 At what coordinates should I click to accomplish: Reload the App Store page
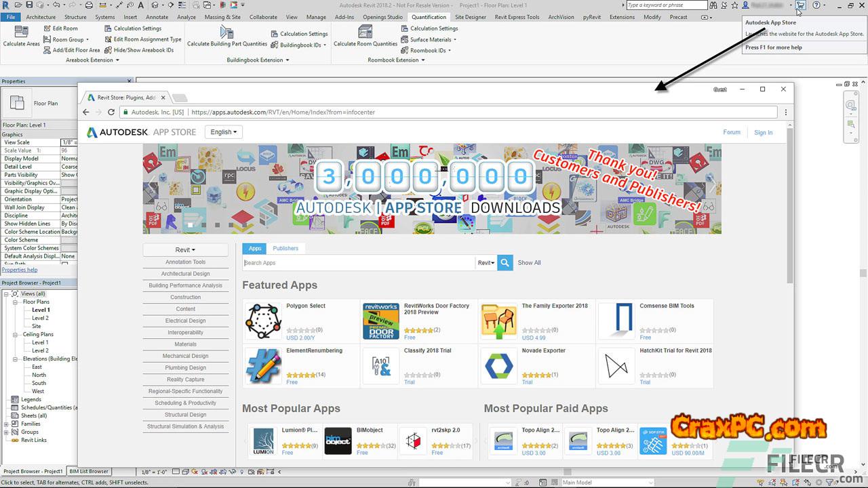[111, 113]
